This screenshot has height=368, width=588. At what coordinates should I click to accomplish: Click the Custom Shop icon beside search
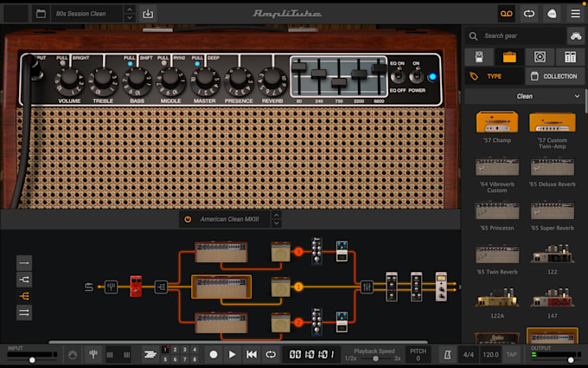pos(576,36)
